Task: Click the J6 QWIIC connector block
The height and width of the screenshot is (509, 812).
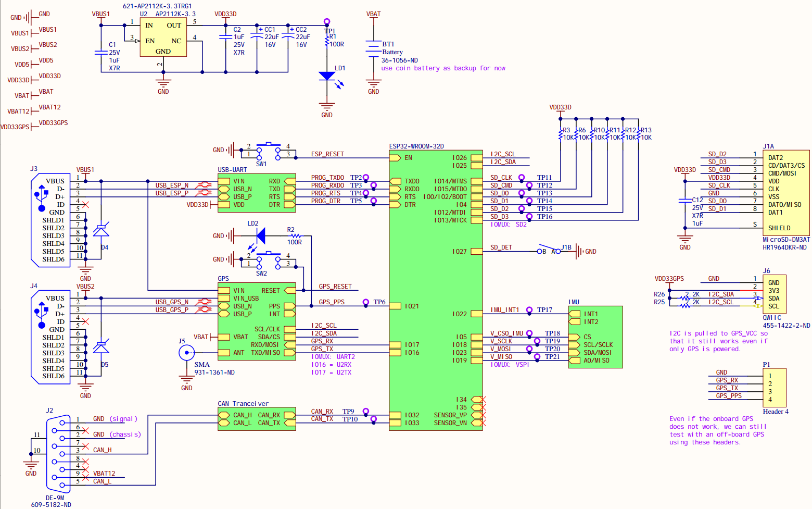Action: pos(774,294)
